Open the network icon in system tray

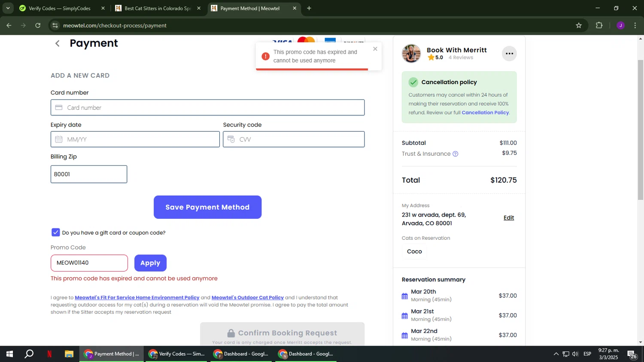tap(566, 354)
